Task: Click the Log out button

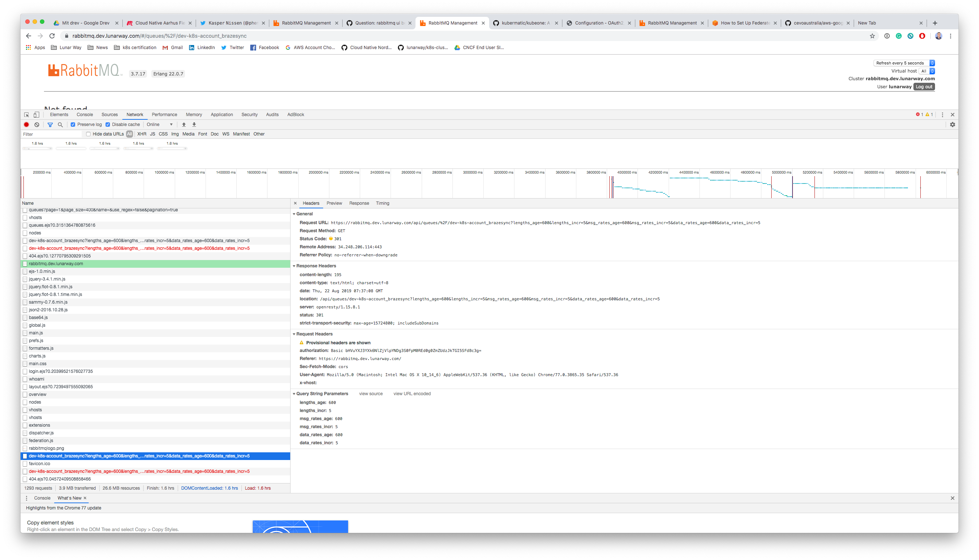Action: point(924,87)
